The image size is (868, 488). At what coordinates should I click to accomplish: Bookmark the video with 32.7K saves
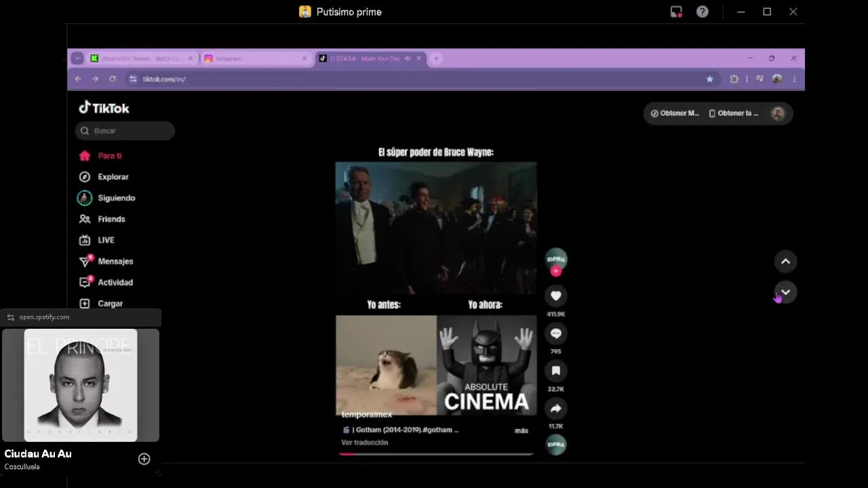(556, 371)
